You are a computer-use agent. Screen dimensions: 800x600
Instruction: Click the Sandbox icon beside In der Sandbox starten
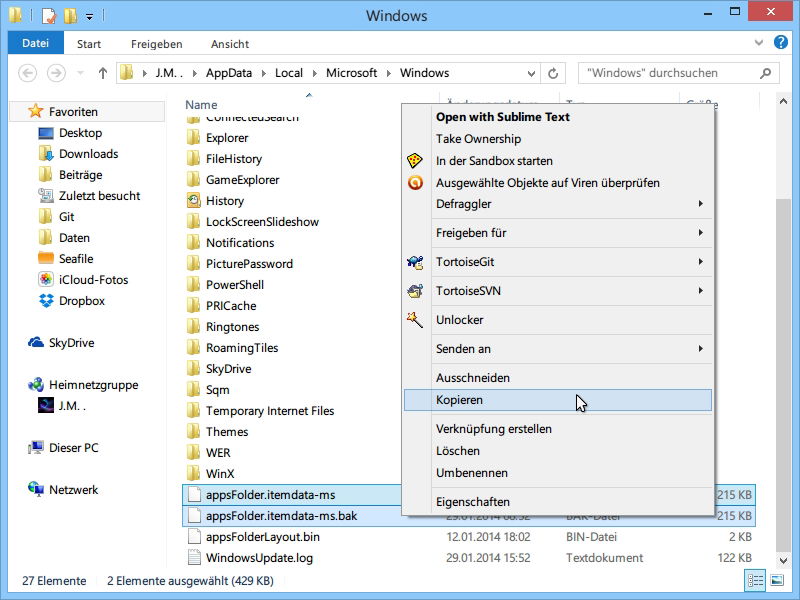click(x=415, y=161)
